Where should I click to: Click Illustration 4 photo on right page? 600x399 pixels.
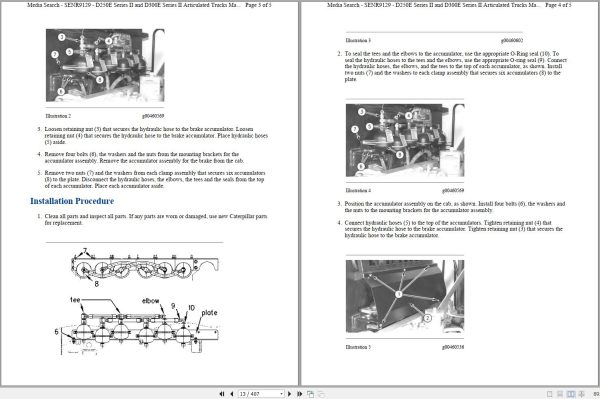coord(405,140)
